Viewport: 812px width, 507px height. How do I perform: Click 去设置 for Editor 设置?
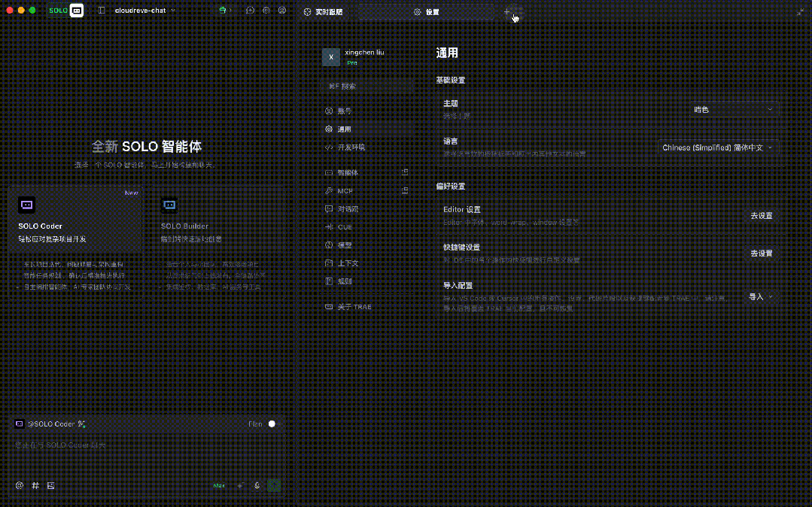[762, 215]
